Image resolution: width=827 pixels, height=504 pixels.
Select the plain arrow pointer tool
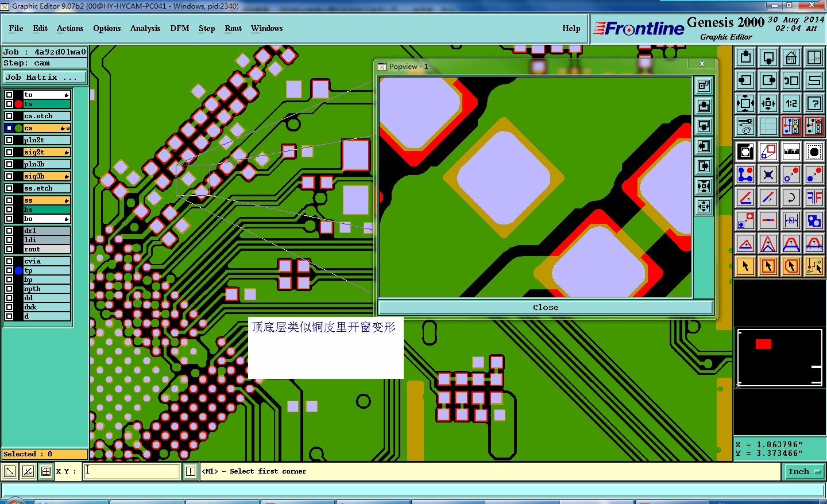click(745, 266)
